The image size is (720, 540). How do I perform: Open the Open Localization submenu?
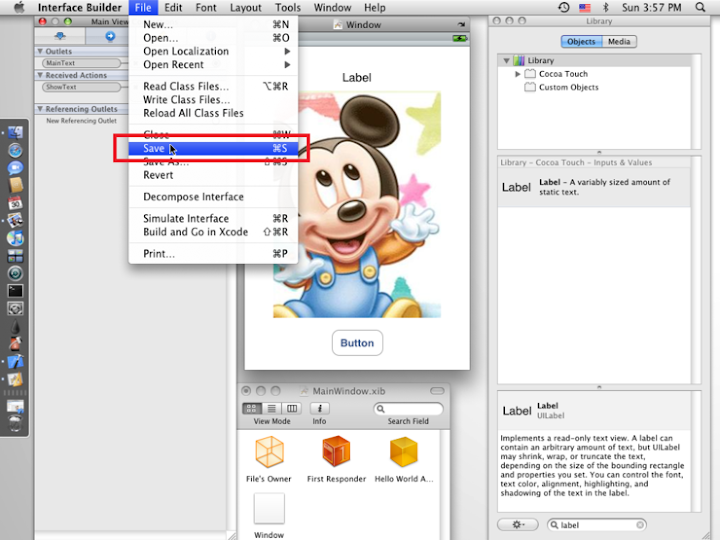point(213,51)
